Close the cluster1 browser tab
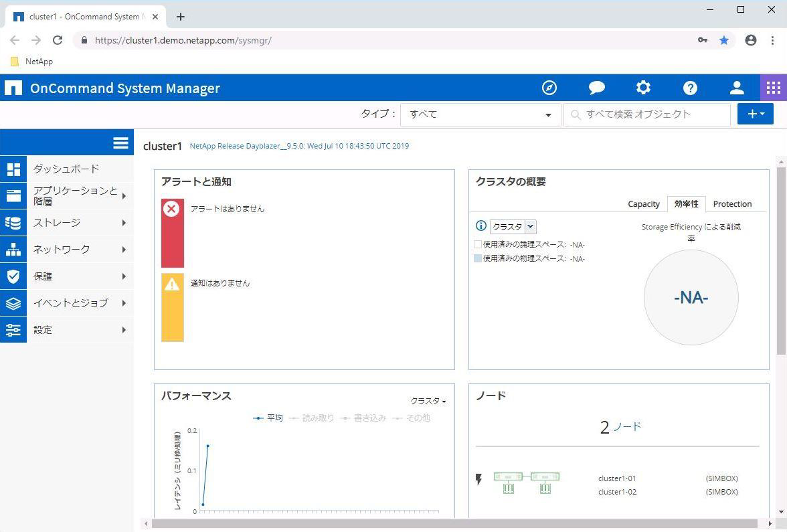The image size is (787, 532). [x=155, y=17]
